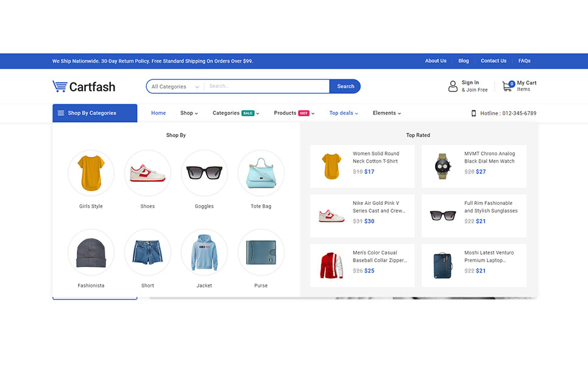588x366 pixels.
Task: Select the Fashionista beanie icon
Action: (x=91, y=253)
